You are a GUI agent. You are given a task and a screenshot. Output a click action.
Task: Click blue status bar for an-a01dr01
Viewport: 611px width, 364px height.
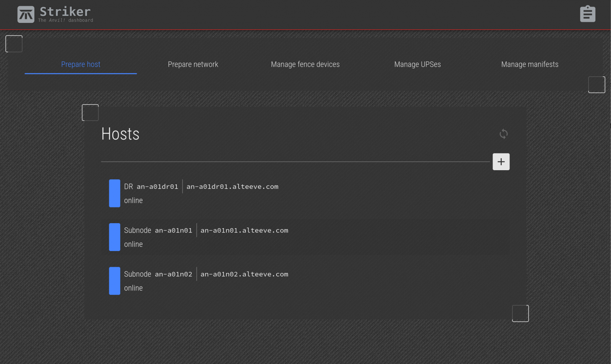pos(115,193)
